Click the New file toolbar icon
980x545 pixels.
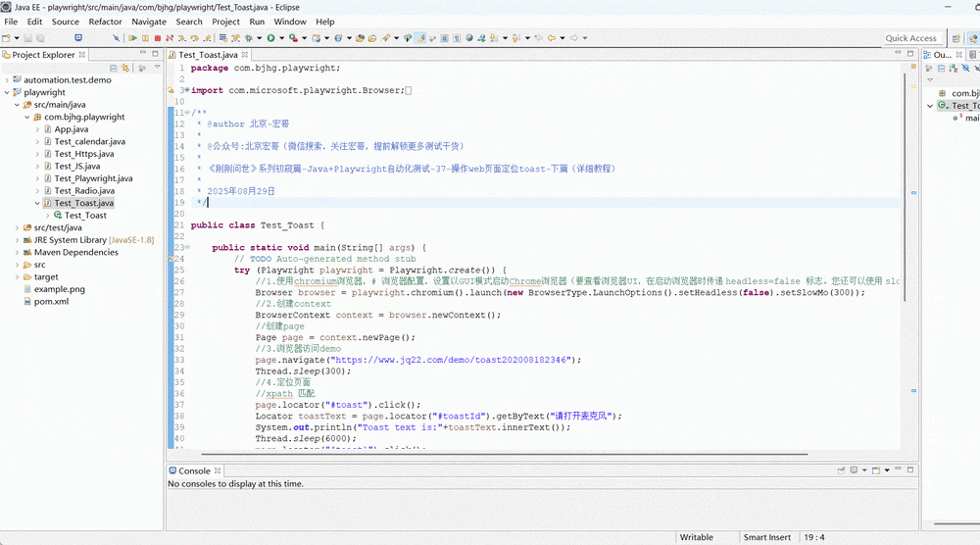(6, 37)
